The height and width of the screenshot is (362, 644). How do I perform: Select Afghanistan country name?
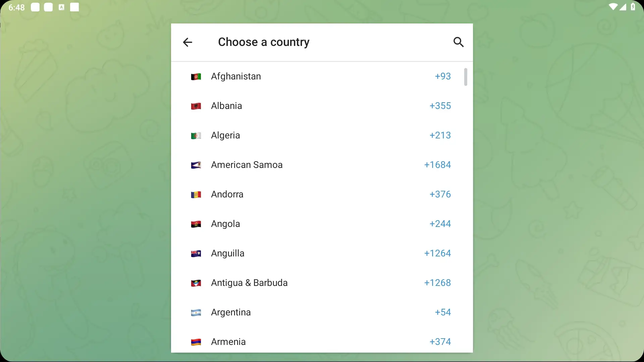pyautogui.click(x=236, y=76)
